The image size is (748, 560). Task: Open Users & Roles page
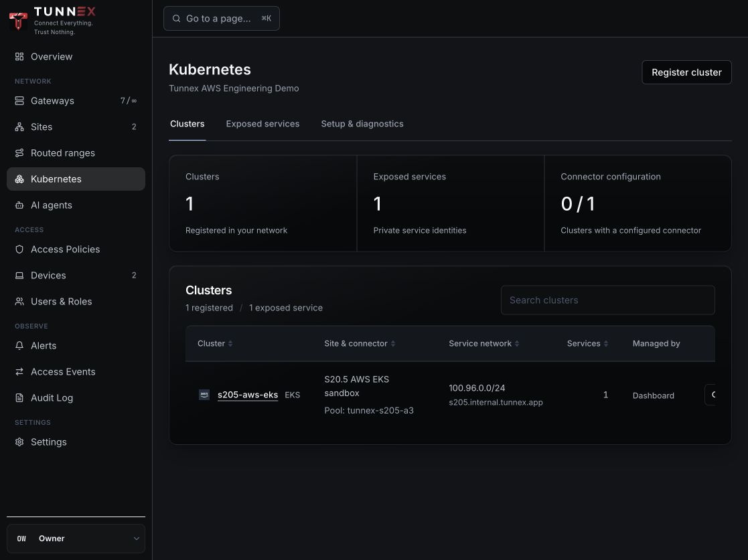[76, 302]
